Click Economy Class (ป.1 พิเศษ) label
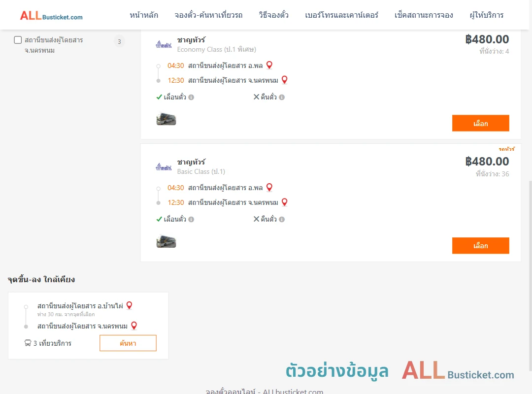The width and height of the screenshot is (532, 394). point(216,50)
